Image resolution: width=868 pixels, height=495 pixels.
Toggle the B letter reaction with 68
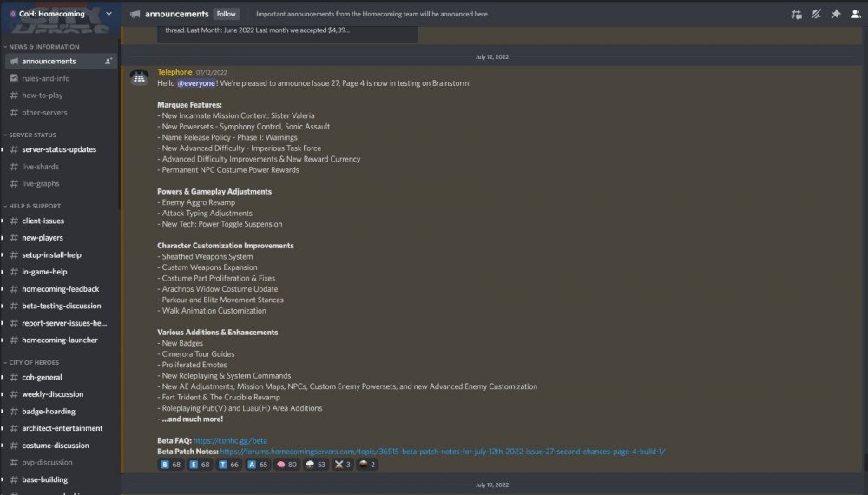171,465
